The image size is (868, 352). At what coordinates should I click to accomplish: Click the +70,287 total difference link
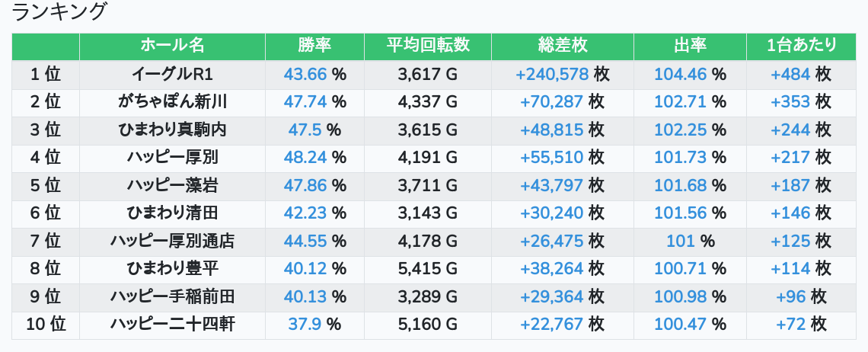point(551,102)
